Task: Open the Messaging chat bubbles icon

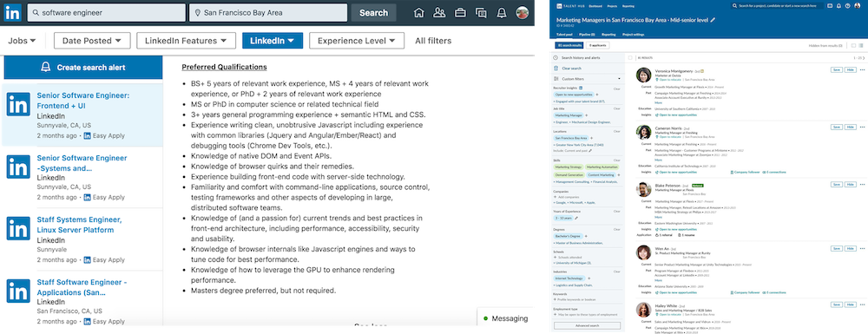Action: click(481, 13)
